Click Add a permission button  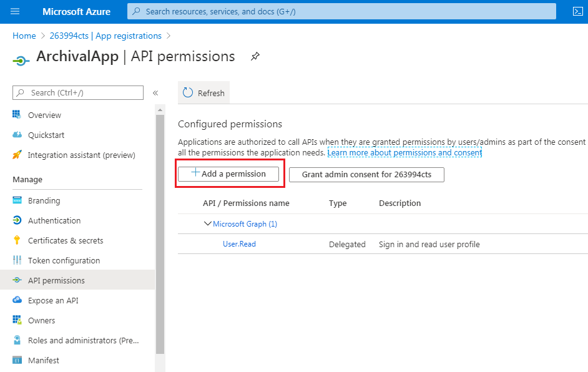click(228, 174)
